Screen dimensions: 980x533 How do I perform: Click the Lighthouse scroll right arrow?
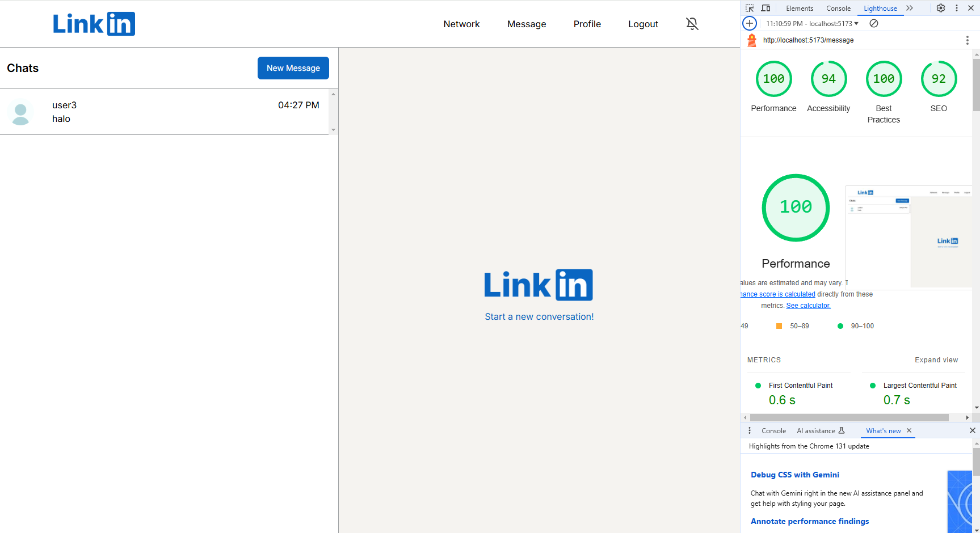click(967, 417)
